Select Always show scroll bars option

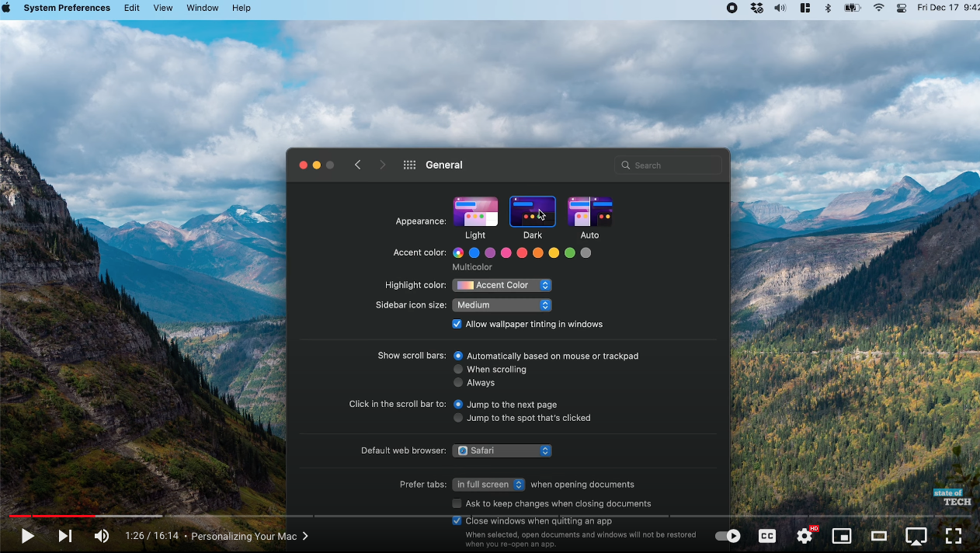[458, 382]
